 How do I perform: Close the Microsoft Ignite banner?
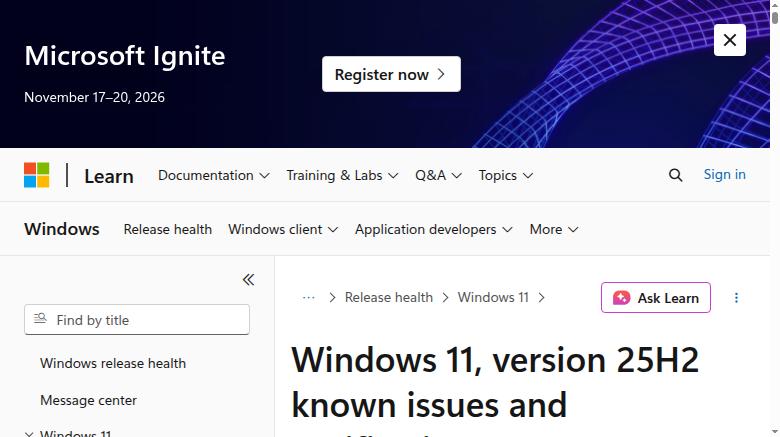[729, 40]
